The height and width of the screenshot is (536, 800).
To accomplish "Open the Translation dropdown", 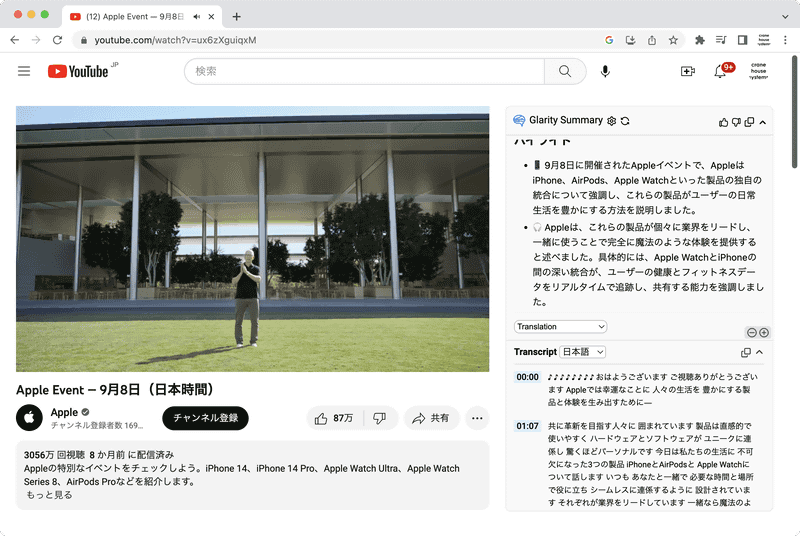I will [561, 326].
